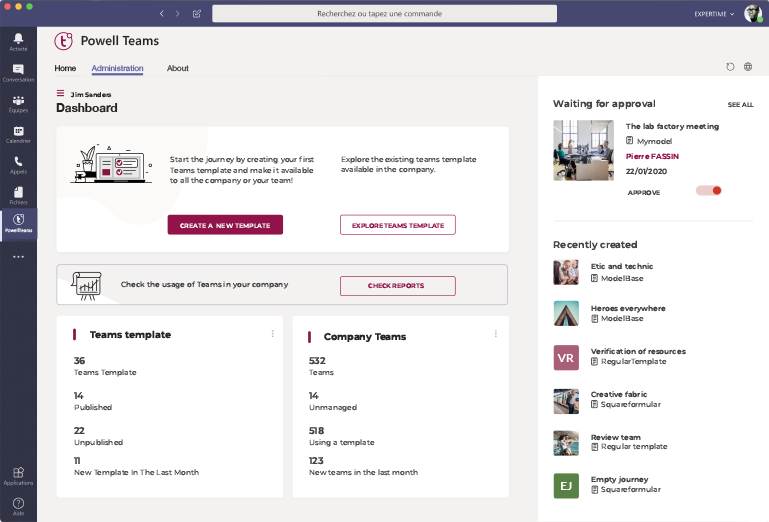Click the Review team entry title
This screenshot has height=522, width=769.
(615, 437)
